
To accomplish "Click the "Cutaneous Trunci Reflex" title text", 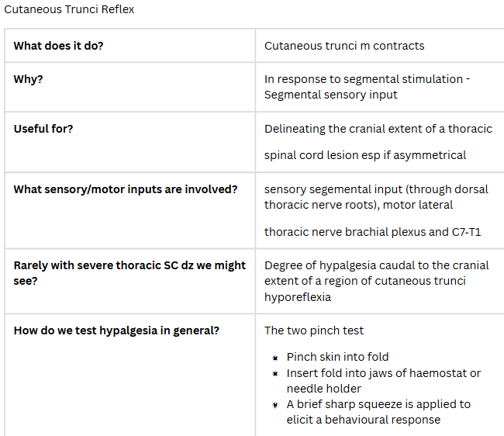I will pyautogui.click(x=69, y=9).
